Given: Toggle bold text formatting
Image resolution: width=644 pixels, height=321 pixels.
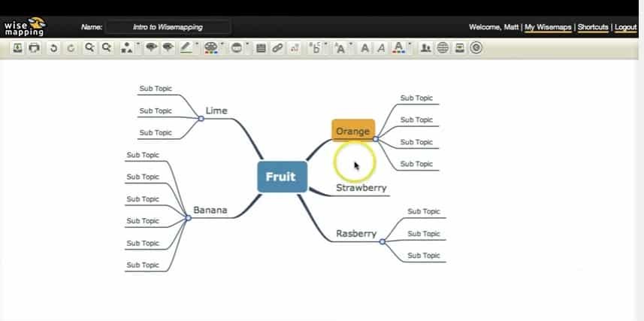Looking at the screenshot, I should coord(364,48).
